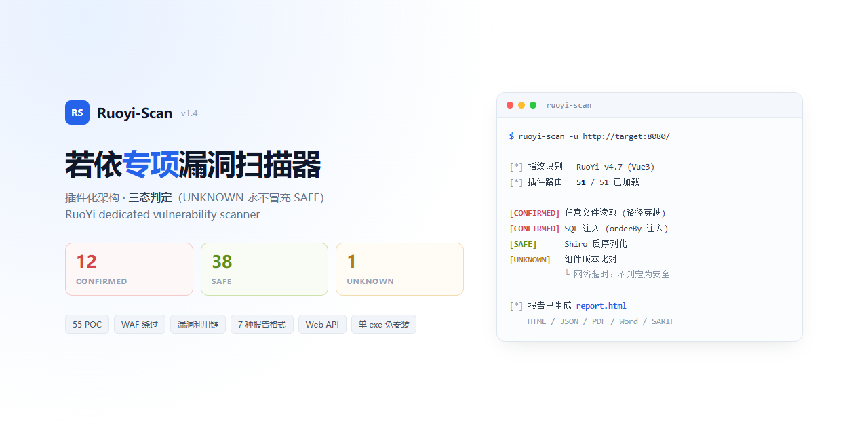
Task: Click the v1.4 version label
Action: click(189, 113)
